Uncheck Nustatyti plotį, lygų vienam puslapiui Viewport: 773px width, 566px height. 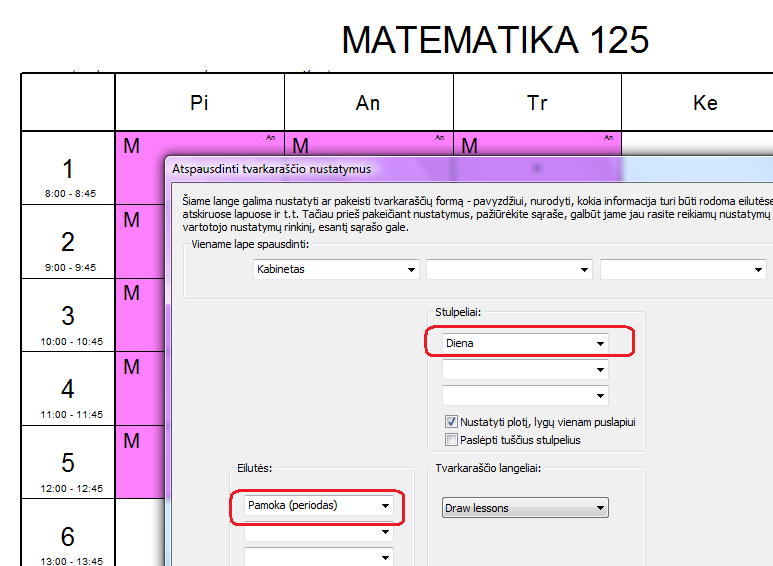click(x=451, y=422)
